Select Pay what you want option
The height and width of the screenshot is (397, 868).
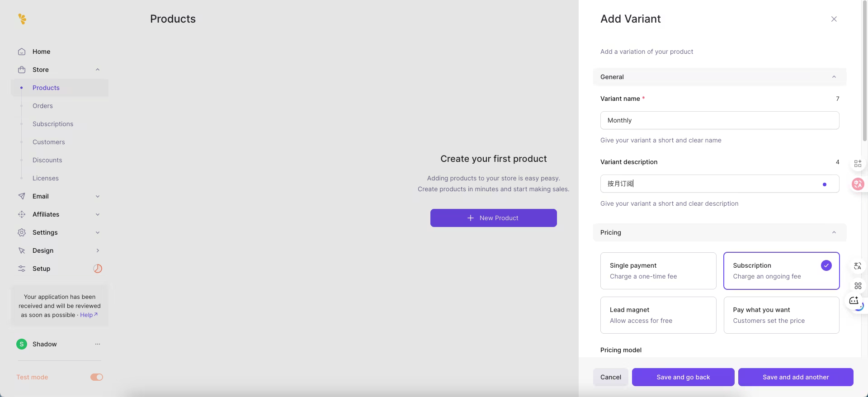click(x=782, y=315)
